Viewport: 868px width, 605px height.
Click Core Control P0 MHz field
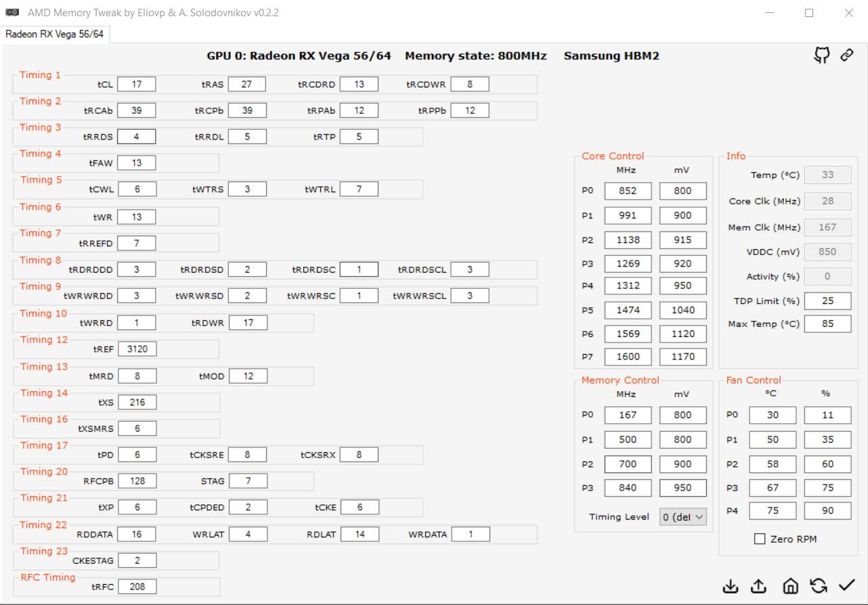628,191
